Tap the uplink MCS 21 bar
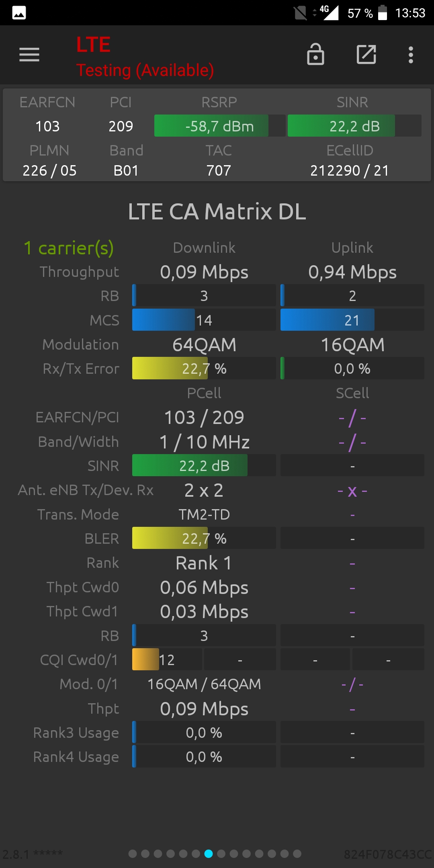 (352, 320)
